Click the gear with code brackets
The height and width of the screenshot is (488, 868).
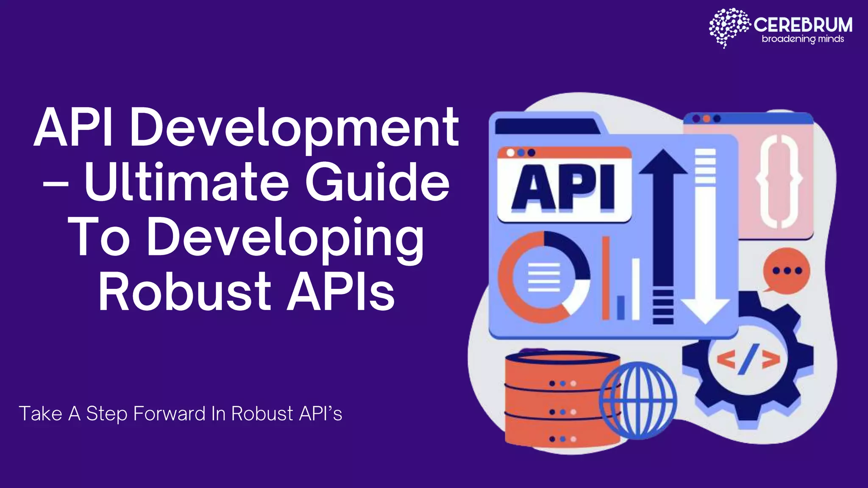(x=749, y=360)
